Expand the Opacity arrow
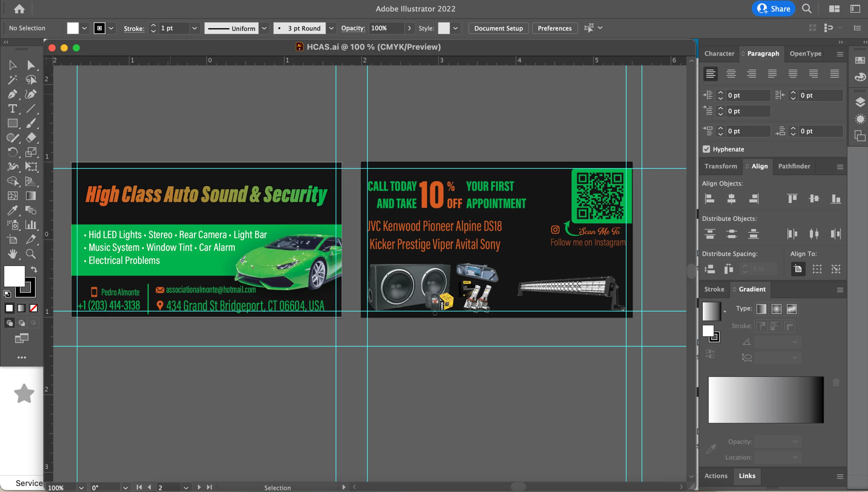868x492 pixels. [410, 28]
